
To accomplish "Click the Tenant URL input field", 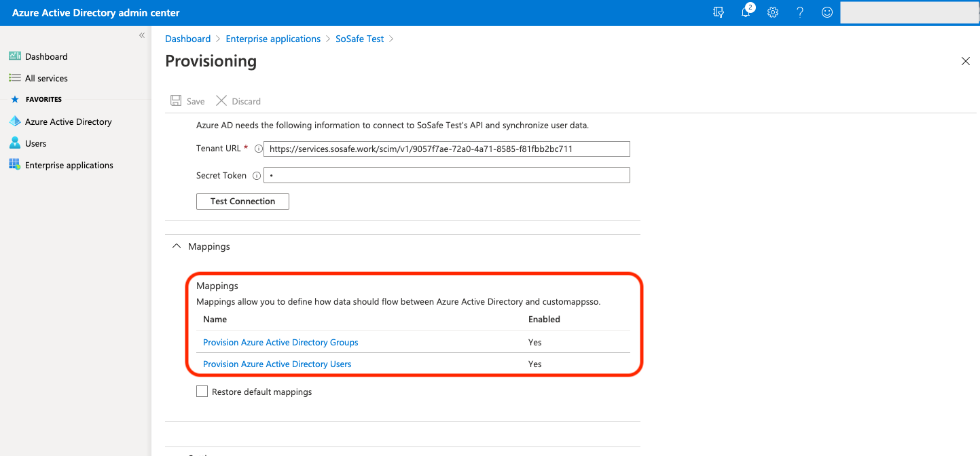I will [x=446, y=149].
